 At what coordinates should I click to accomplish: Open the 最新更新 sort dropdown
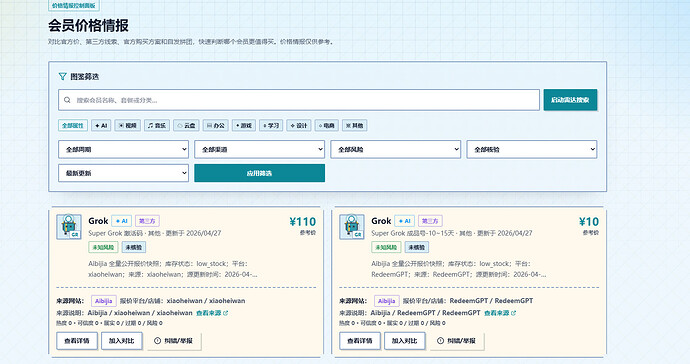click(123, 173)
